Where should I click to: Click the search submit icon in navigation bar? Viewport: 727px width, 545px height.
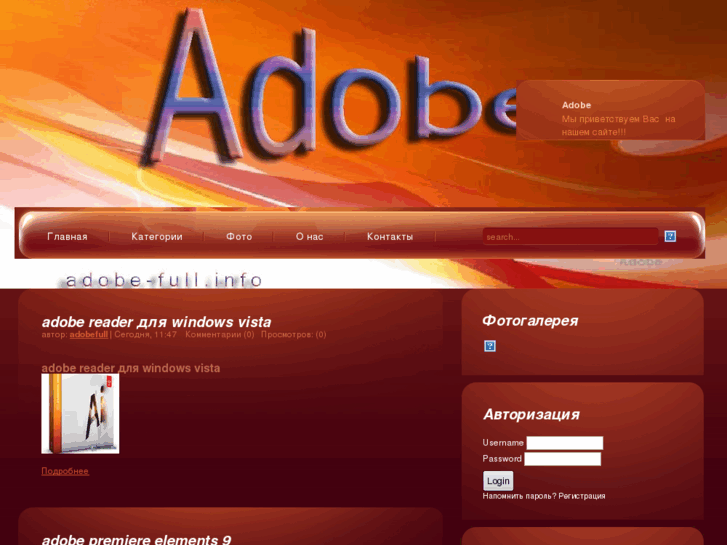tap(670, 236)
